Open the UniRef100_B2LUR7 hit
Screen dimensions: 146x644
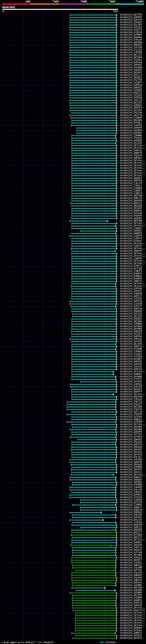click(x=131, y=25)
